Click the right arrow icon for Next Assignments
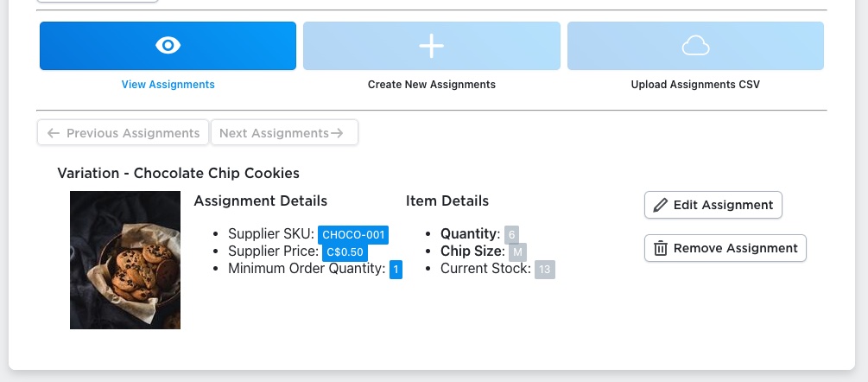This screenshot has width=868, height=382. pyautogui.click(x=337, y=133)
